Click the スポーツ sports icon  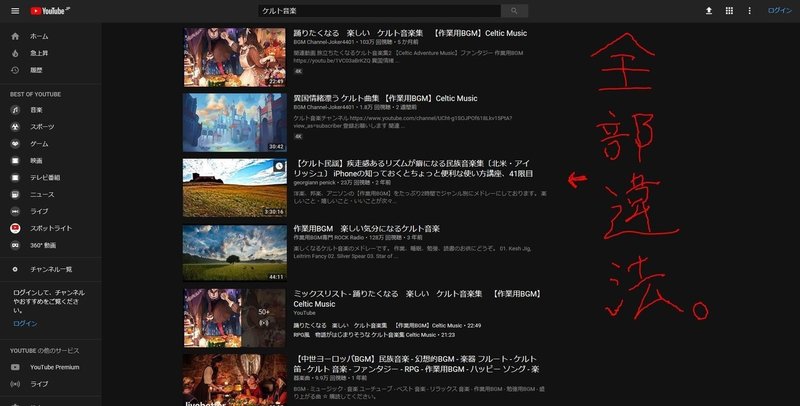tap(15, 126)
